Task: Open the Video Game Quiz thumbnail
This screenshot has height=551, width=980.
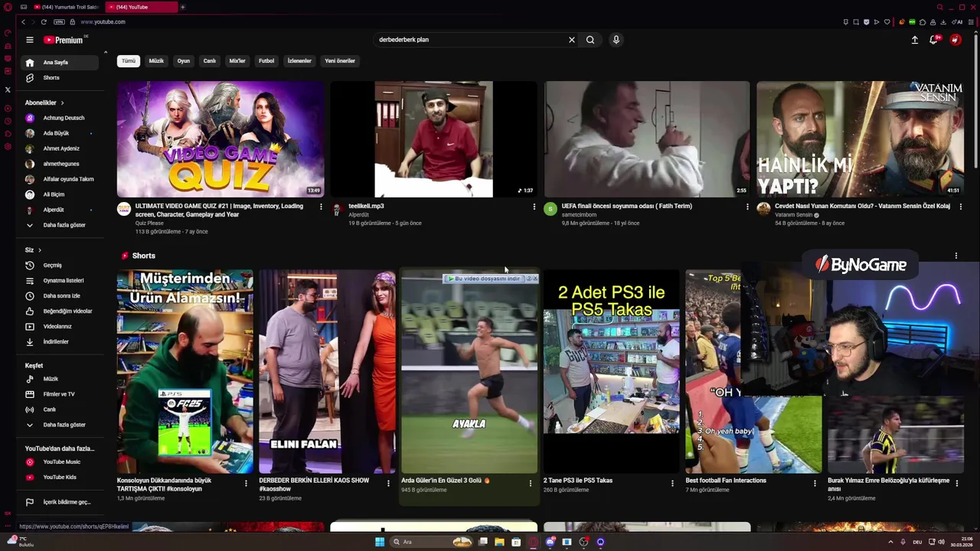Action: click(220, 139)
